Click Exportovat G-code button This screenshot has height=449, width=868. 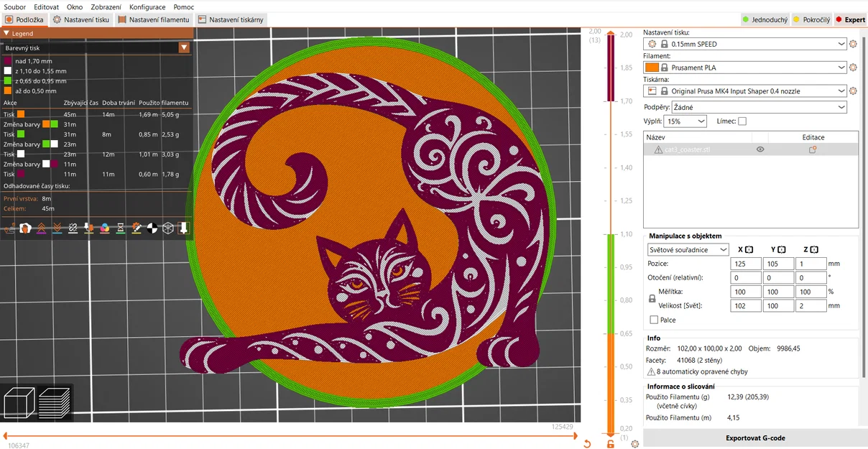point(754,438)
